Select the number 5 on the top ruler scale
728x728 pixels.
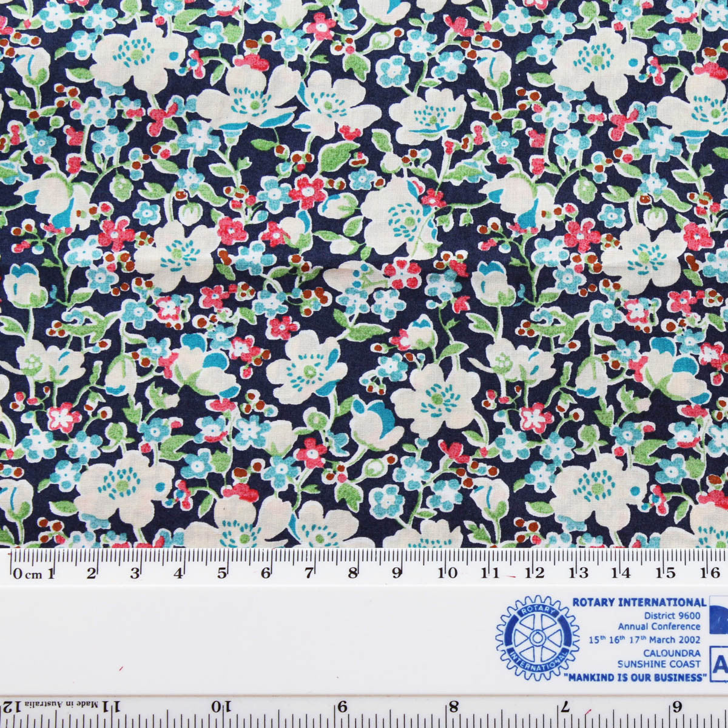pos(222,573)
